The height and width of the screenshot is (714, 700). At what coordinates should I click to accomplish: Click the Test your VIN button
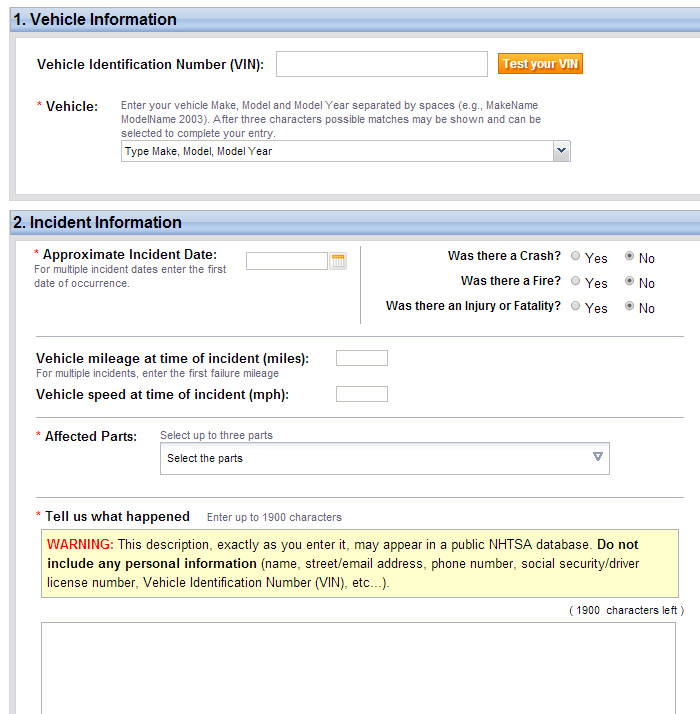tap(540, 64)
